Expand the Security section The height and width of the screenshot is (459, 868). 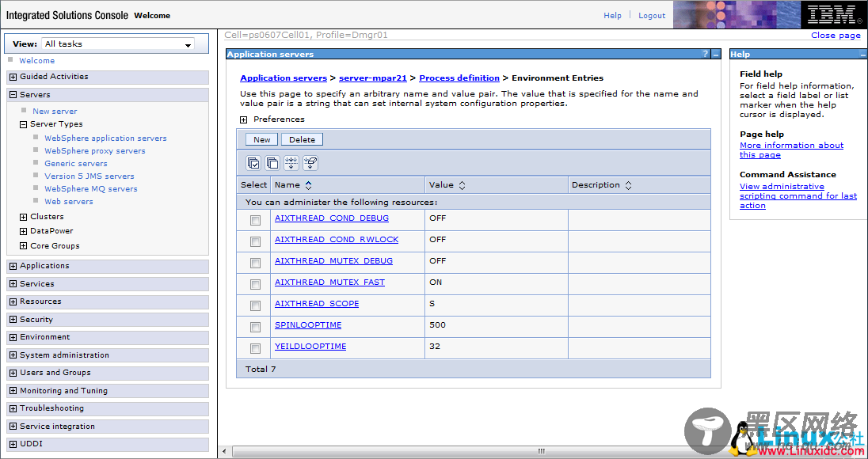[13, 320]
